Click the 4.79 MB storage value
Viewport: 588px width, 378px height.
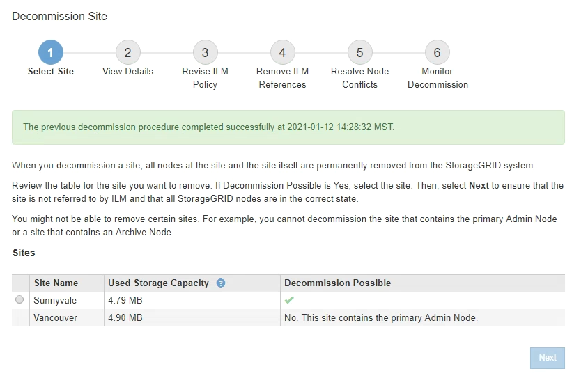[x=125, y=300]
